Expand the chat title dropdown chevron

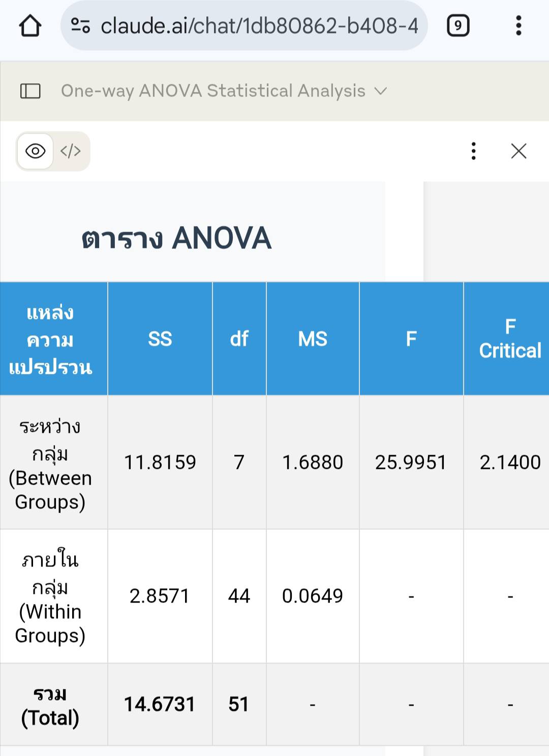click(381, 91)
